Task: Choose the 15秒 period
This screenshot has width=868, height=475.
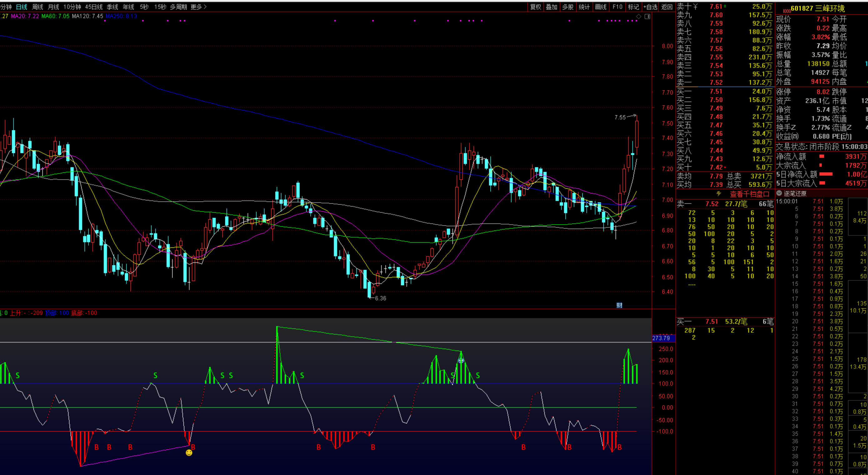Action: (x=160, y=7)
